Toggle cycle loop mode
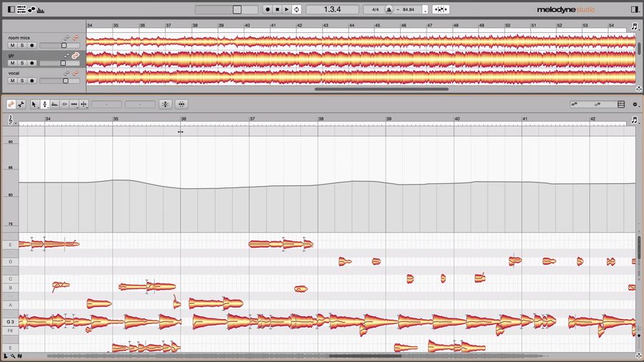 (296, 9)
